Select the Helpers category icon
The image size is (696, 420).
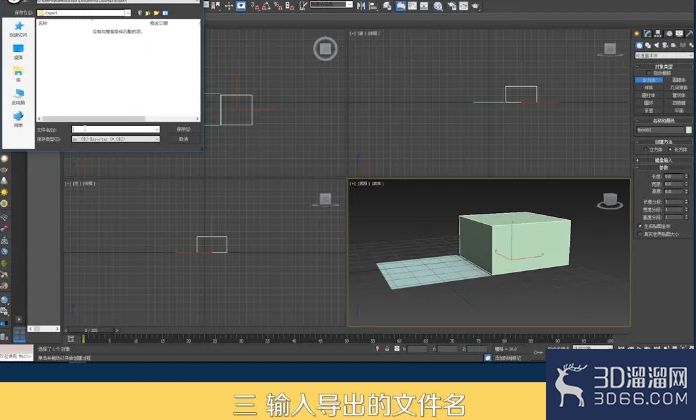coord(674,45)
